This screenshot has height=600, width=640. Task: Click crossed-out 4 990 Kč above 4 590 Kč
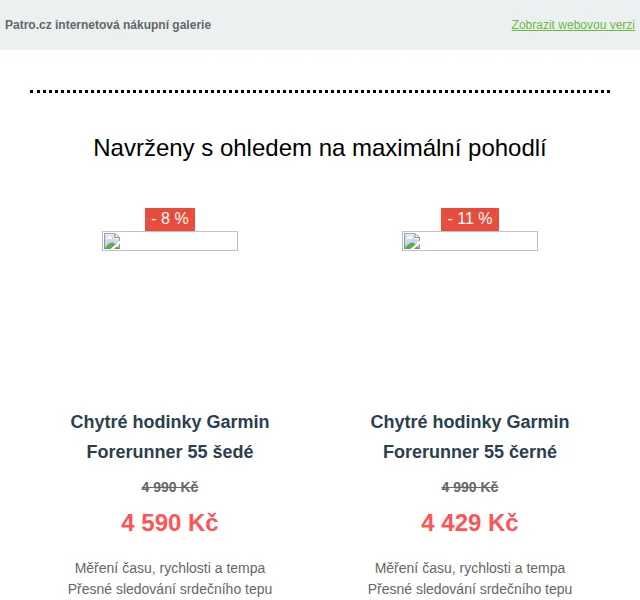(x=170, y=487)
